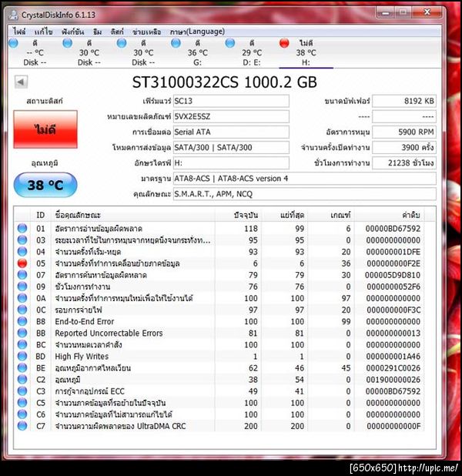Open the ช่วยเหลือ help menu
This screenshot has height=476, width=462.
[x=146, y=32]
